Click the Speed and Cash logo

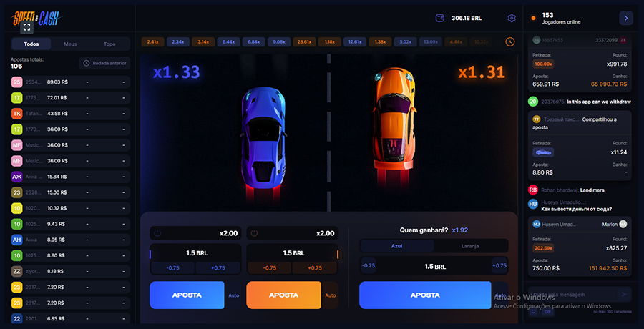37,17
